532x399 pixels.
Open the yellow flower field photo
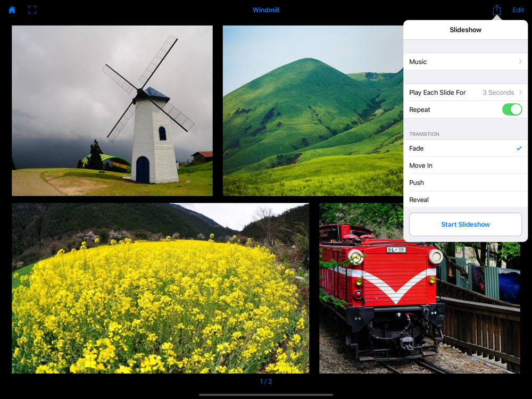pos(161,288)
